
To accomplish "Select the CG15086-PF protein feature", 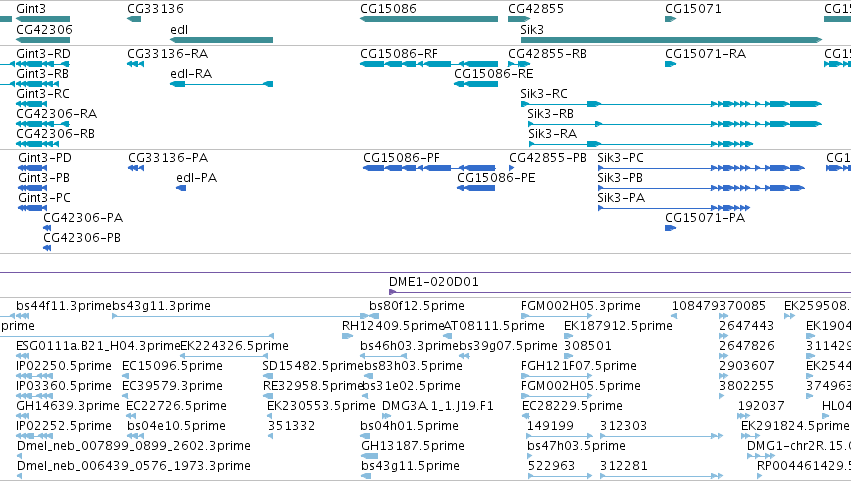I will click(429, 168).
